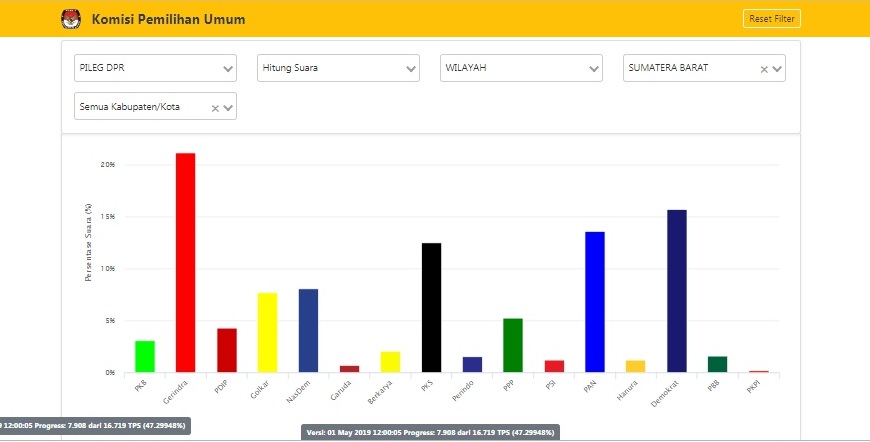The height and width of the screenshot is (442, 870).
Task: Expand the SUMATERA BARAT province dropdown arrow
Action: click(x=777, y=70)
